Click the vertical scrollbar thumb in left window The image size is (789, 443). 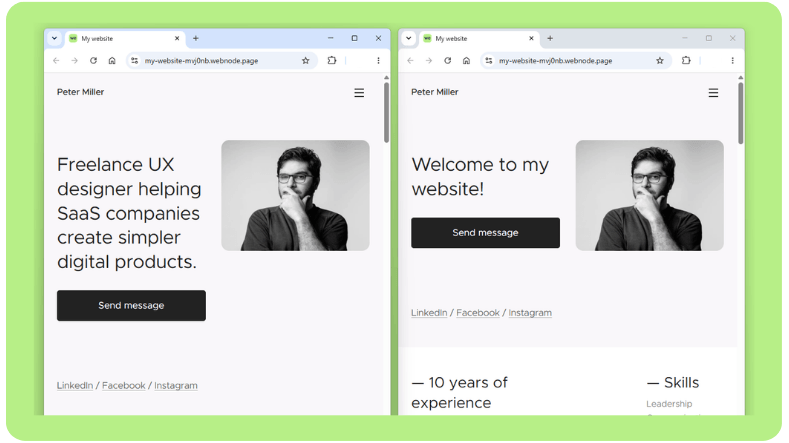point(386,112)
